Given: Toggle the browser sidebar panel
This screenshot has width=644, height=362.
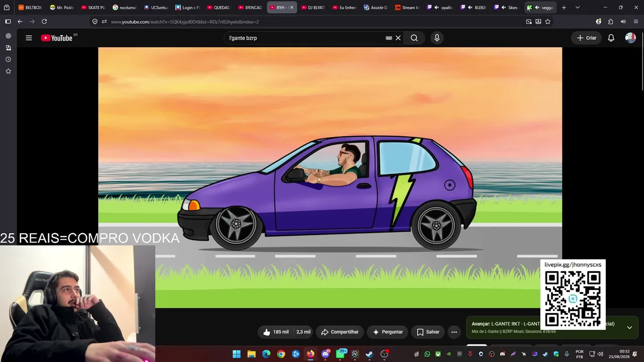Looking at the screenshot, I should pos(8,22).
